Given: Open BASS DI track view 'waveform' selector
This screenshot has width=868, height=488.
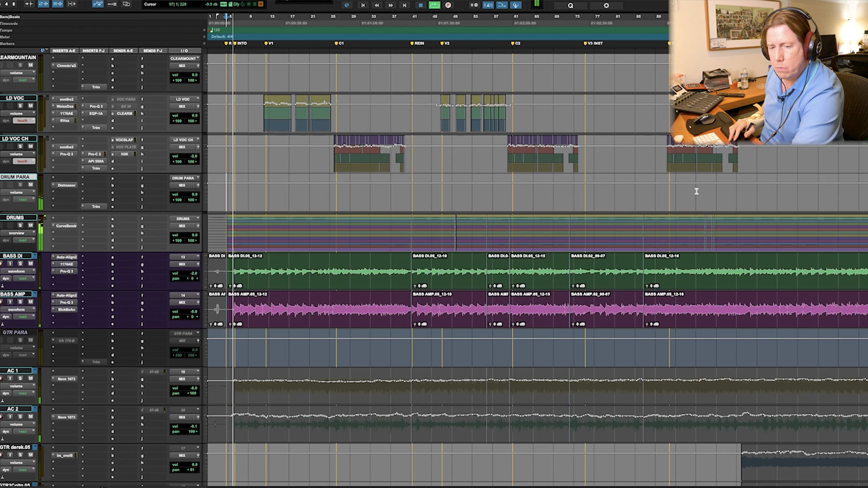Looking at the screenshot, I should click(18, 272).
